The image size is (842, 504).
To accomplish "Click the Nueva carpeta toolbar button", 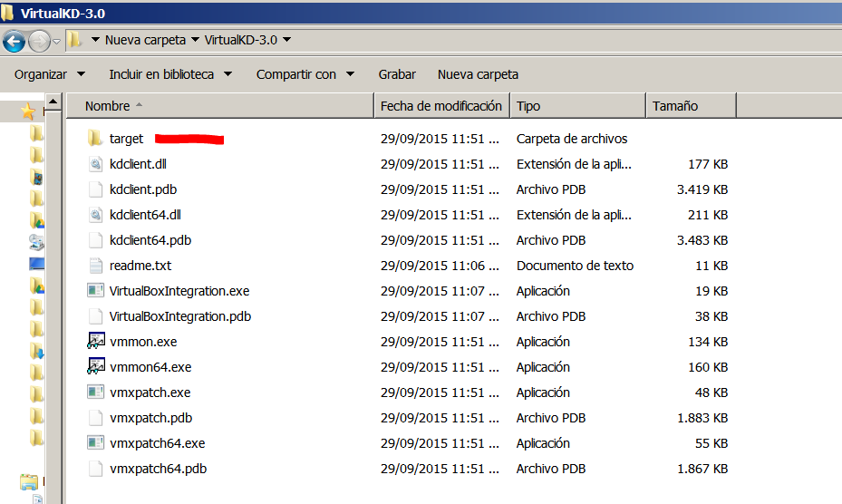I will [x=478, y=74].
